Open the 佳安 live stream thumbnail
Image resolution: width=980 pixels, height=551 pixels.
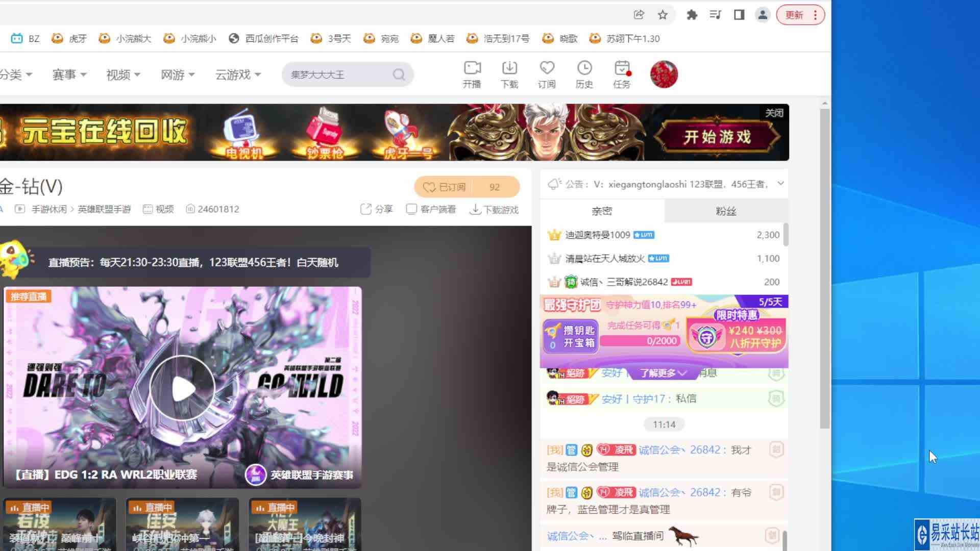click(x=182, y=524)
